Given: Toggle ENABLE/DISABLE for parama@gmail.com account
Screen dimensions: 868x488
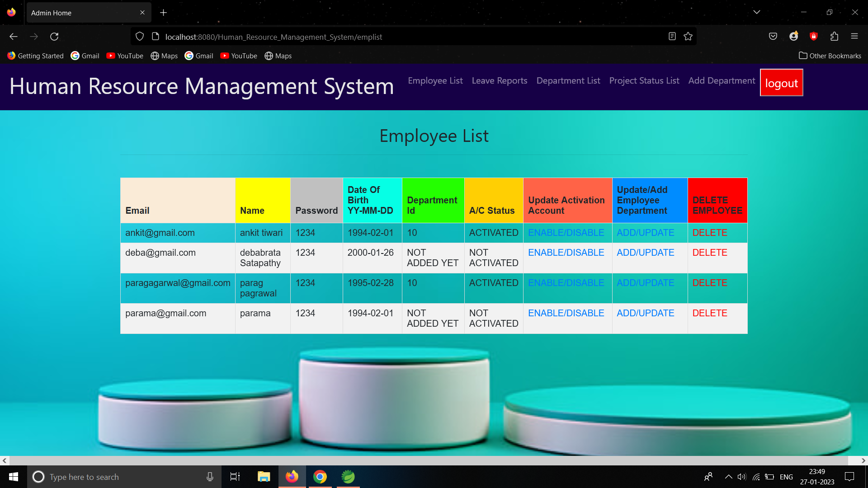Looking at the screenshot, I should [566, 313].
